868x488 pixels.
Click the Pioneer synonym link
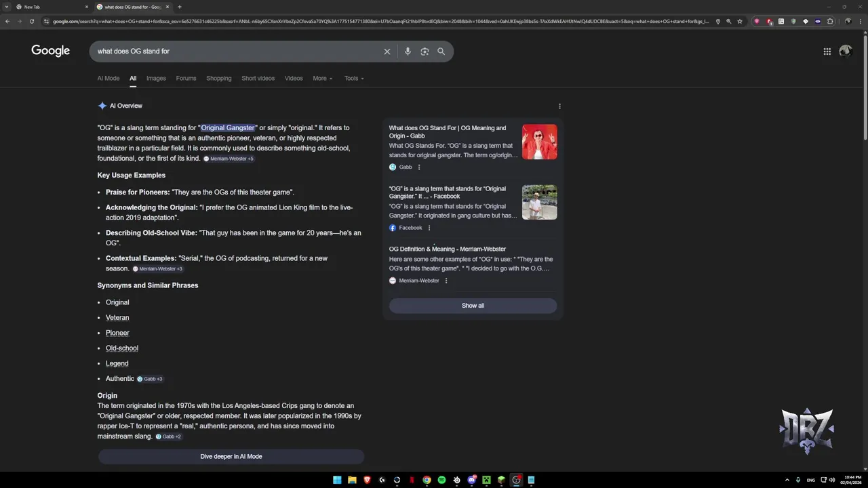coord(117,333)
